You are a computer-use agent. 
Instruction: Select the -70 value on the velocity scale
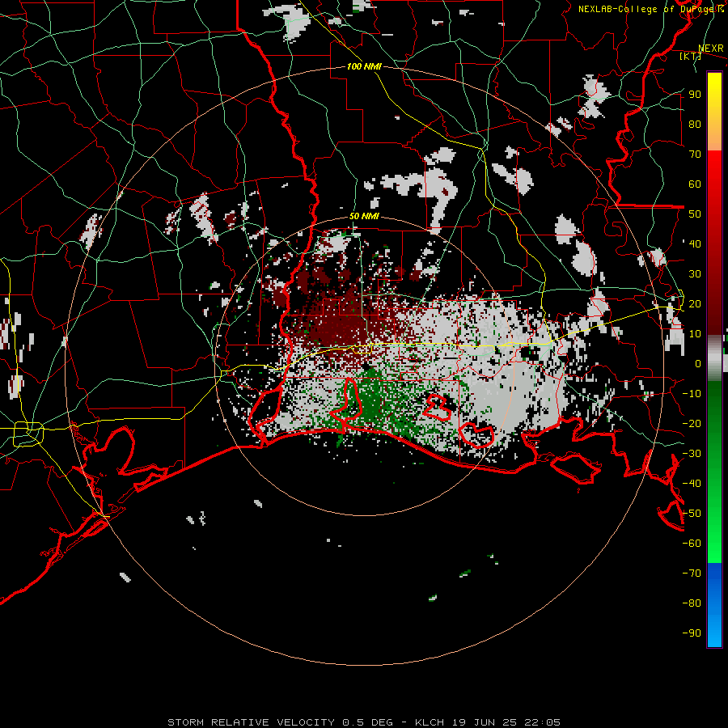pos(692,574)
